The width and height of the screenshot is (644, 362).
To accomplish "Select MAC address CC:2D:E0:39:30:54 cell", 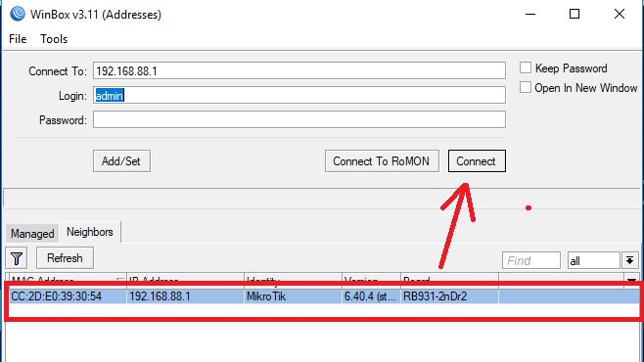I will pyautogui.click(x=68, y=296).
